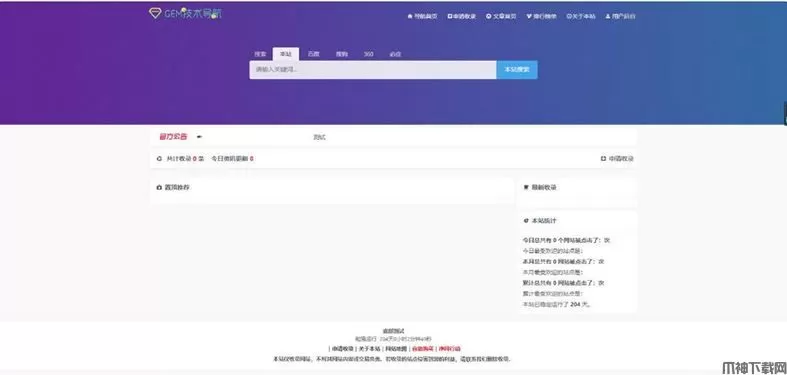
Task: Click the first red footer link
Action: pyautogui.click(x=422, y=348)
